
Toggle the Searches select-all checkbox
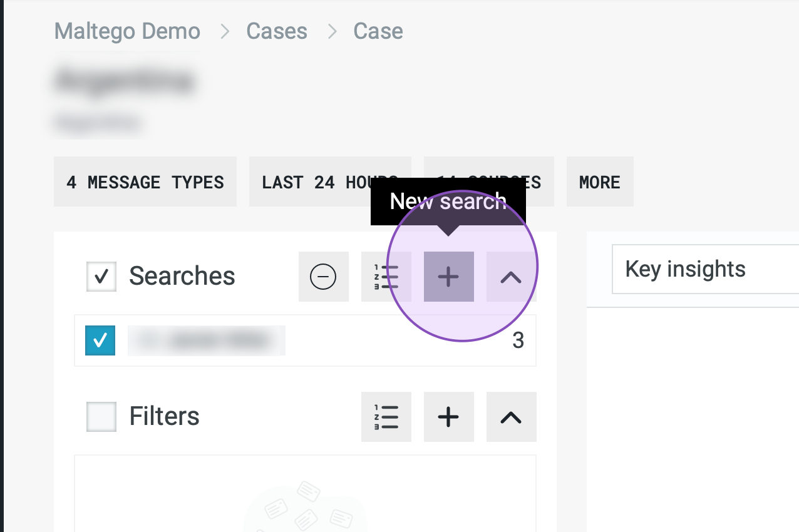101,277
